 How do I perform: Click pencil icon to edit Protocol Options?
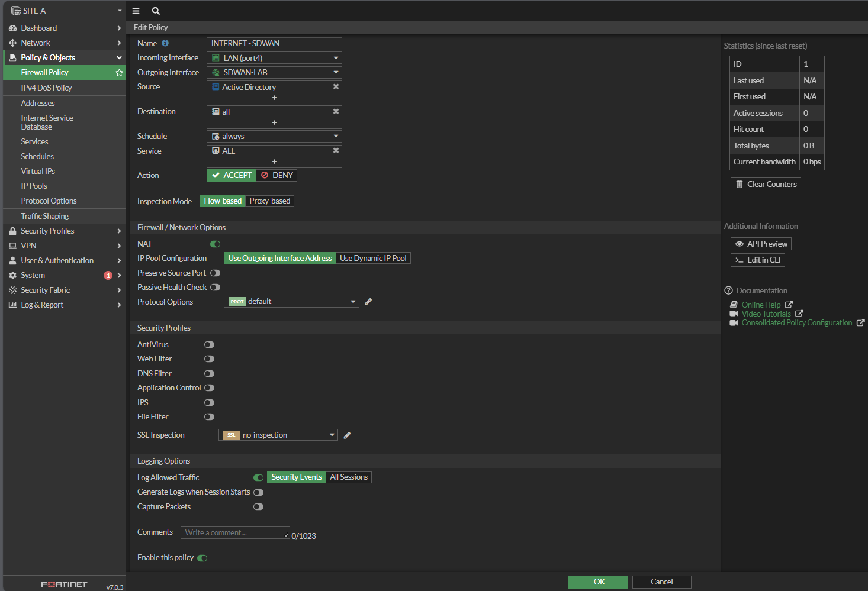368,302
